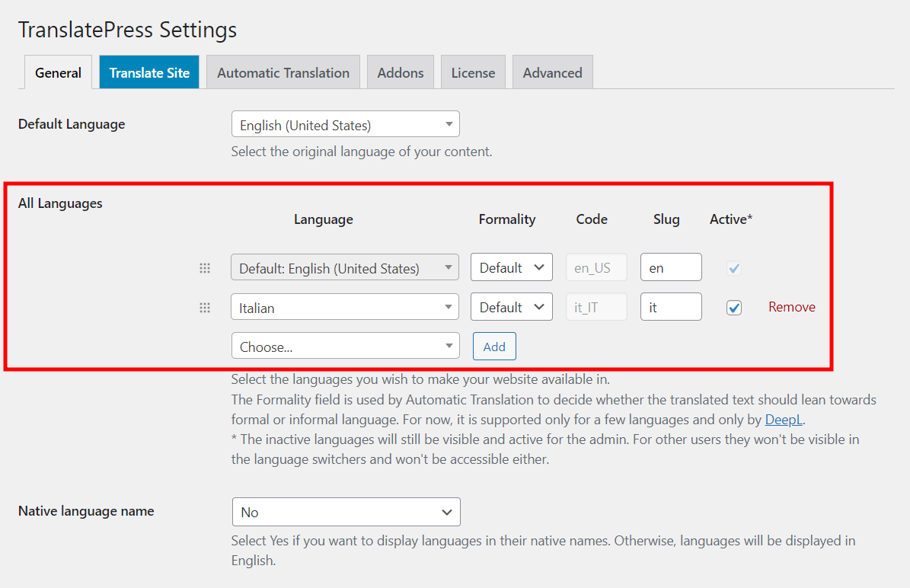Click drag handle icon for Italian row
The height and width of the screenshot is (588, 910).
click(205, 308)
